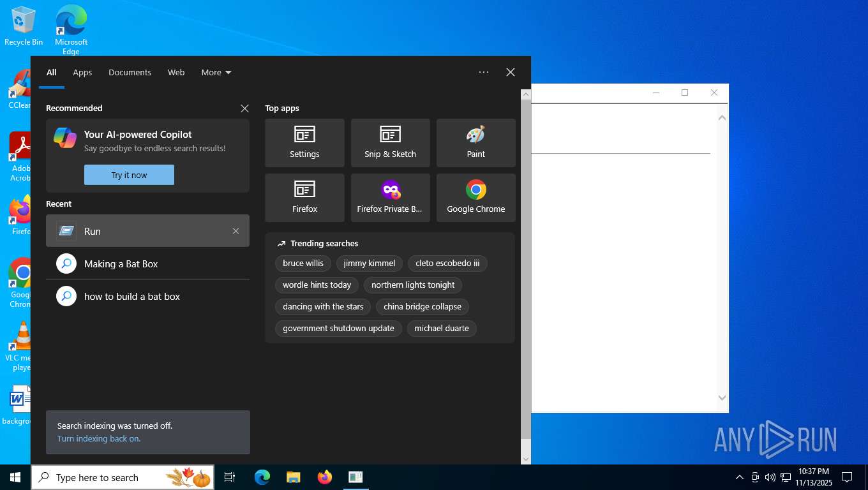Launch Snip & Sketch from Top apps
Image resolution: width=868 pixels, height=490 pixels.
point(390,142)
